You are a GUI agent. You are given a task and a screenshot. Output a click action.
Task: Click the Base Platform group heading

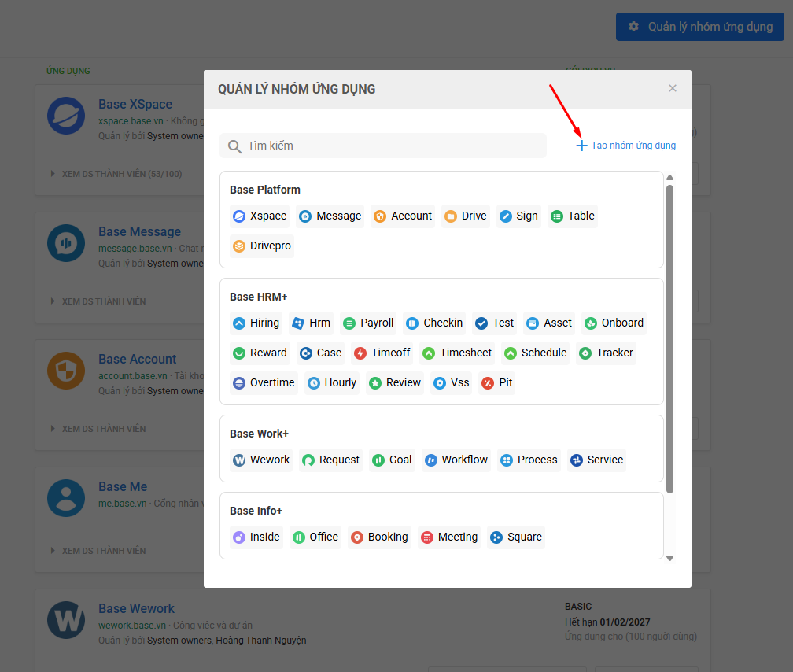coord(265,190)
